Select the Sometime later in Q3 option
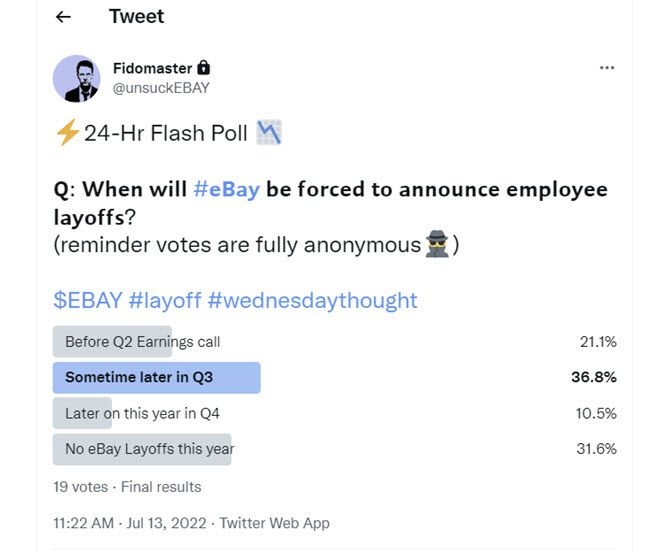The width and height of the screenshot is (660, 553). click(139, 378)
